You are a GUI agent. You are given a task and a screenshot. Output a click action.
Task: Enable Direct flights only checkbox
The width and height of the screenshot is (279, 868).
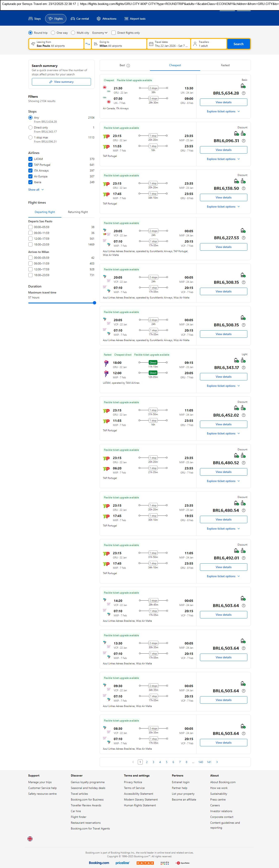(x=113, y=33)
